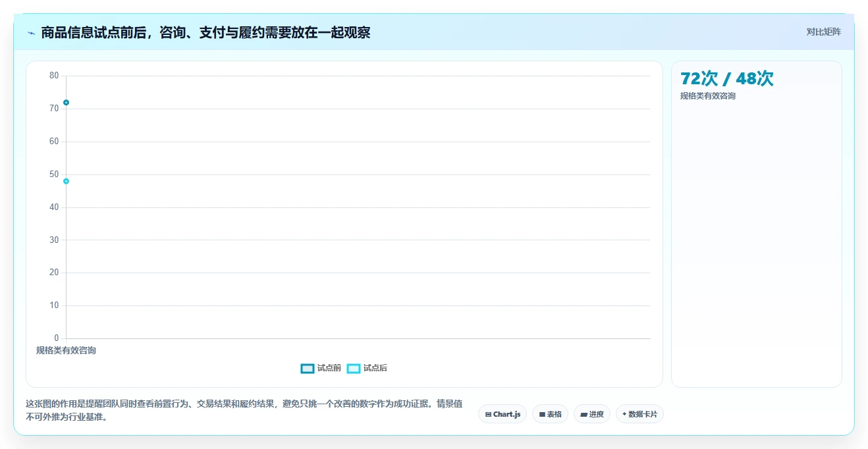Click the 表格 tag chip

coord(550,414)
